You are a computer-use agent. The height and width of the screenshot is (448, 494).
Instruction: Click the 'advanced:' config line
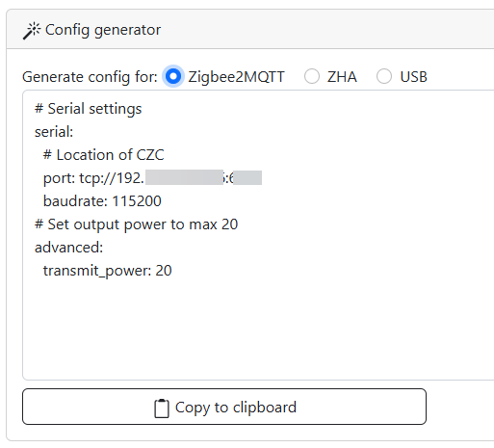[x=68, y=248]
